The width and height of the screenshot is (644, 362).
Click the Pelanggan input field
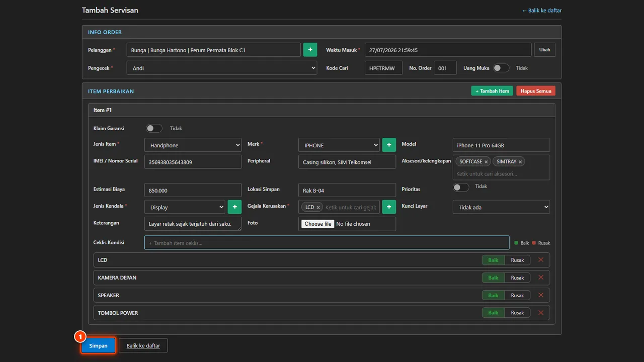pos(214,50)
